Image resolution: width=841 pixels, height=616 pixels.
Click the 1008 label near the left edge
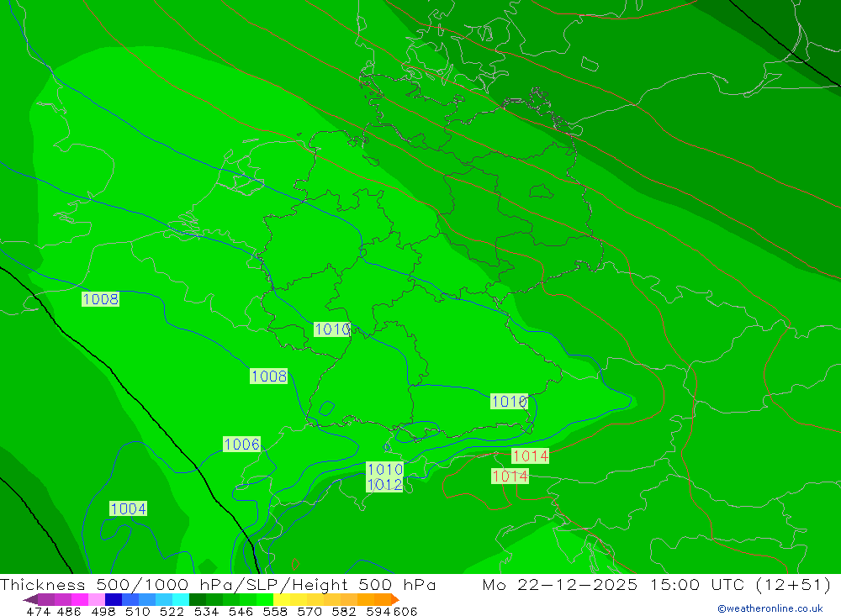click(100, 298)
